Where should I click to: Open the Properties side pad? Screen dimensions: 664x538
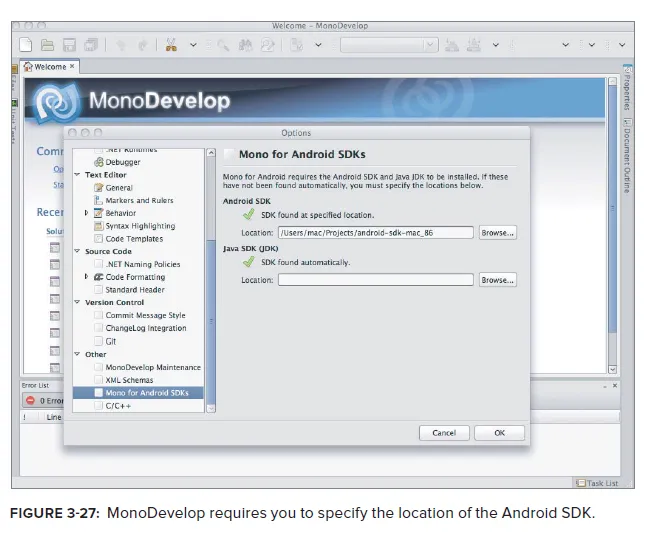627,89
